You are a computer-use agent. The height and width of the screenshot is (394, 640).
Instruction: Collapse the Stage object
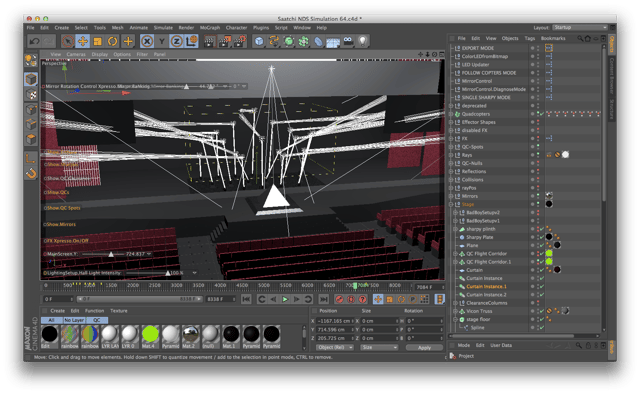[x=451, y=205]
